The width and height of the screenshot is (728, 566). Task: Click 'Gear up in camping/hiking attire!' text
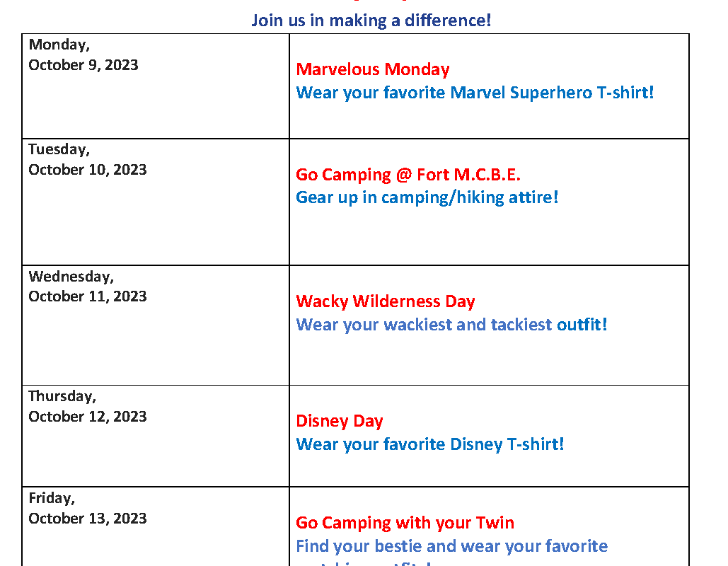point(427,197)
